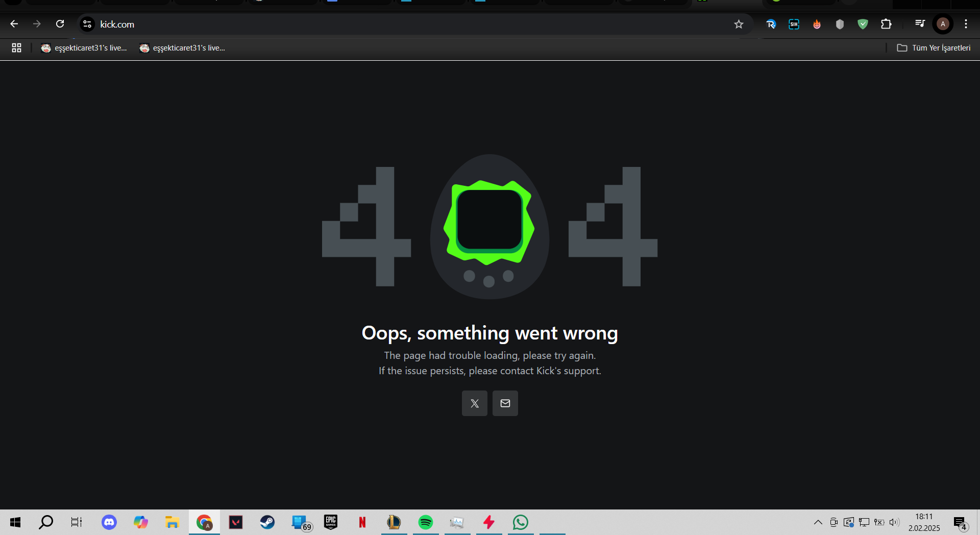Open eşşekticaret31's live bookmark
The height and width of the screenshot is (535, 980).
tap(84, 47)
